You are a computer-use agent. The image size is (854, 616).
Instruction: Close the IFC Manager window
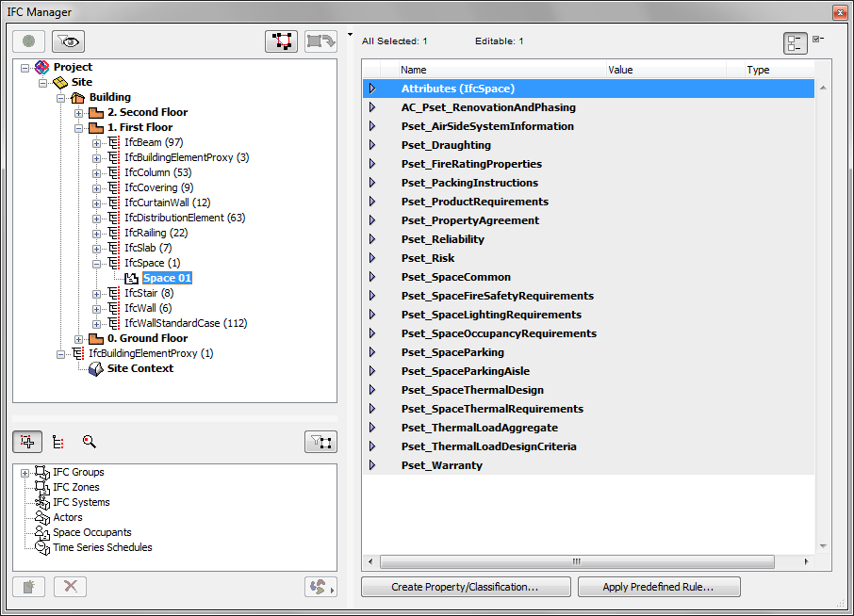tap(840, 12)
